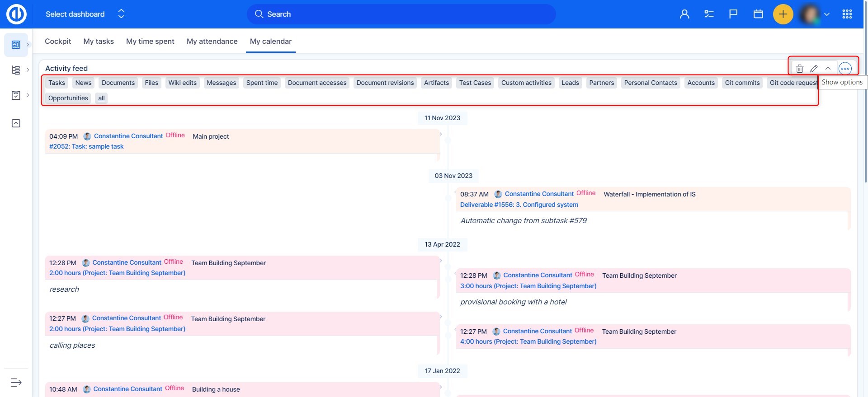868x397 pixels.
Task: Click the task list icon in header
Action: pyautogui.click(x=709, y=14)
